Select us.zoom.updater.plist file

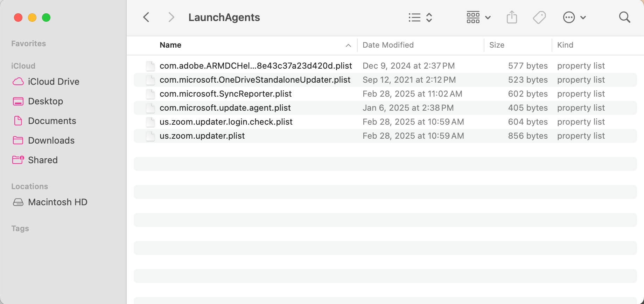[202, 136]
